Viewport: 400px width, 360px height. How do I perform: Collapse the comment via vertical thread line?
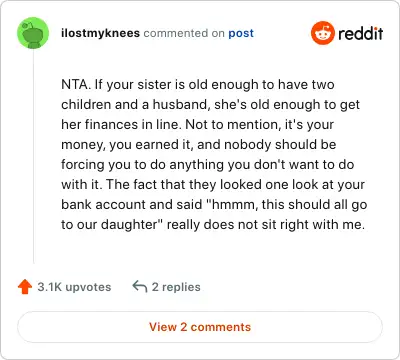(33, 157)
